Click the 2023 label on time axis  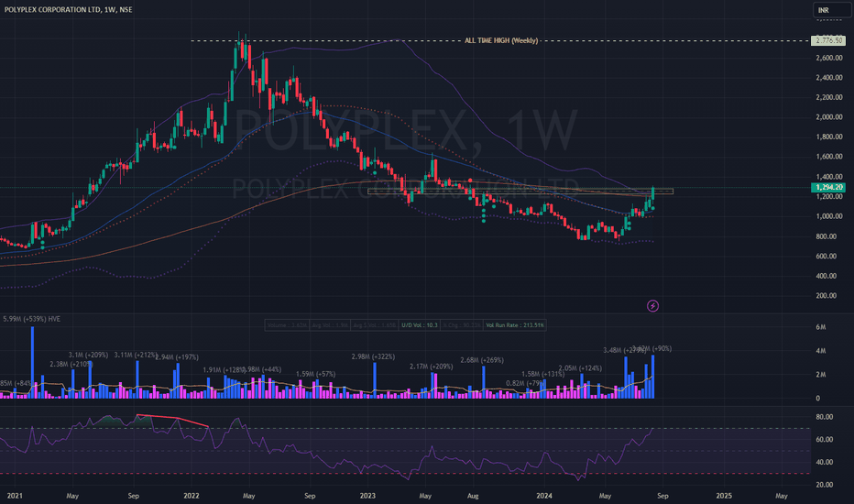click(367, 496)
